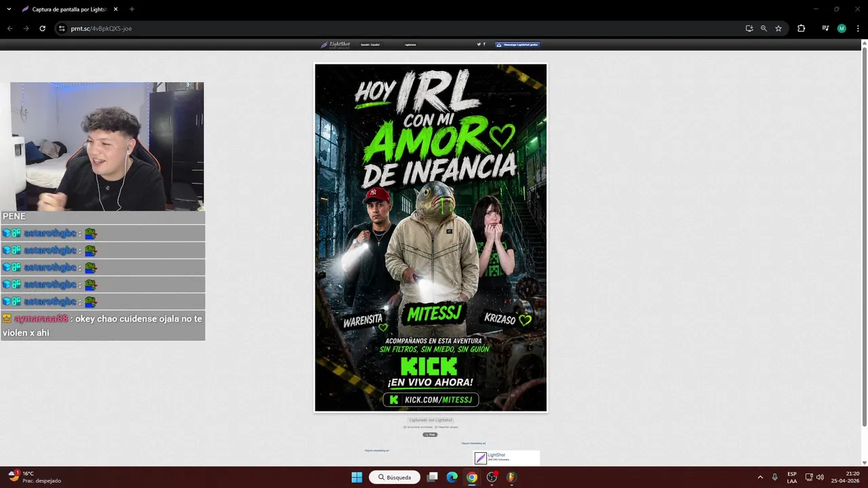This screenshot has width=868, height=488.
Task: Switch the ESP LAA input language
Action: (792, 477)
